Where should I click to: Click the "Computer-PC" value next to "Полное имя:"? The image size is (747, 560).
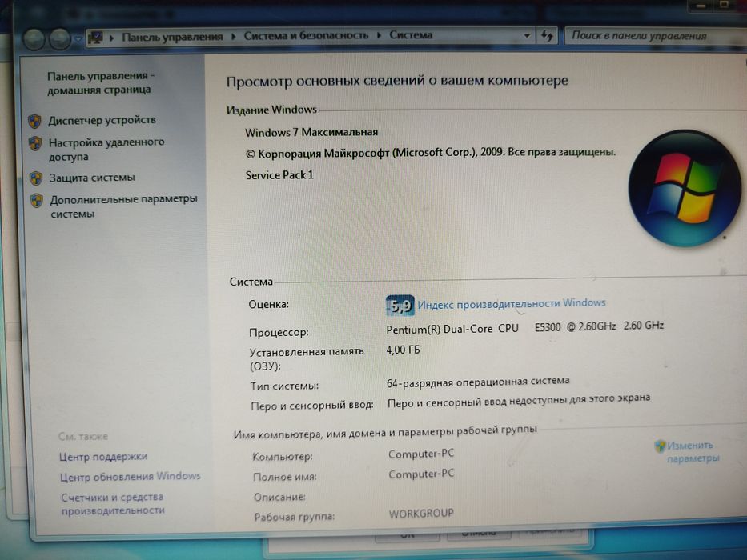(422, 474)
